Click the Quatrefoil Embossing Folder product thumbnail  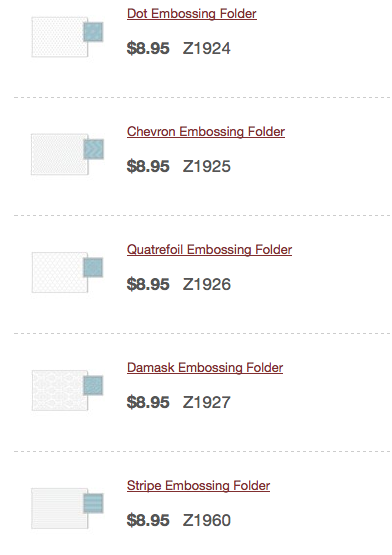click(x=67, y=272)
